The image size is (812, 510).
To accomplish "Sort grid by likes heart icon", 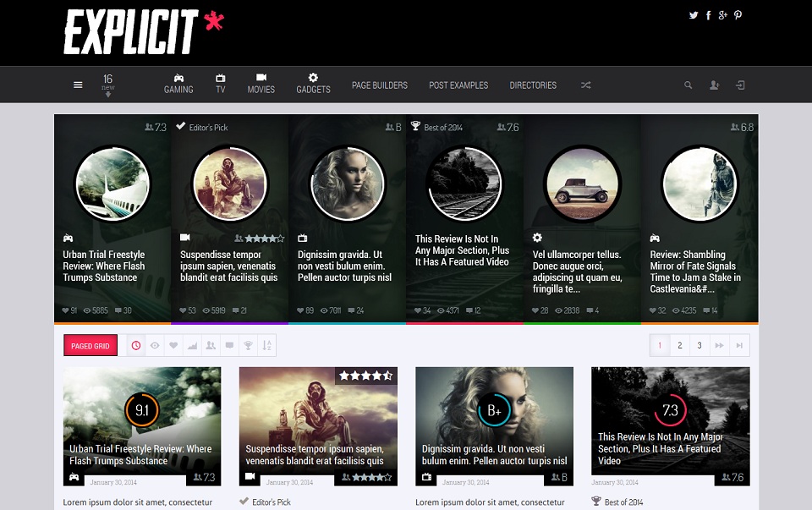I will [173, 345].
